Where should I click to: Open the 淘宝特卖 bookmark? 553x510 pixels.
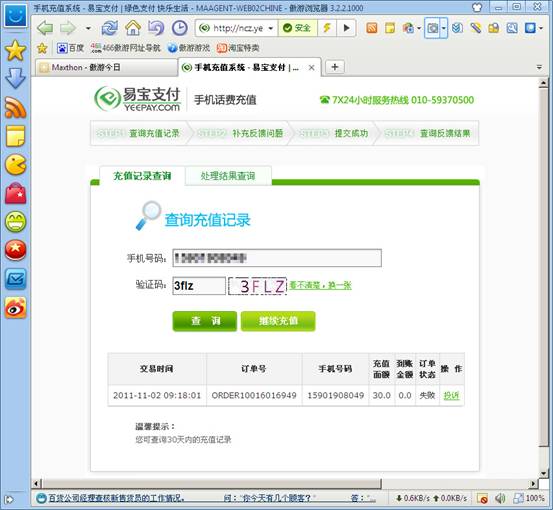(238, 48)
